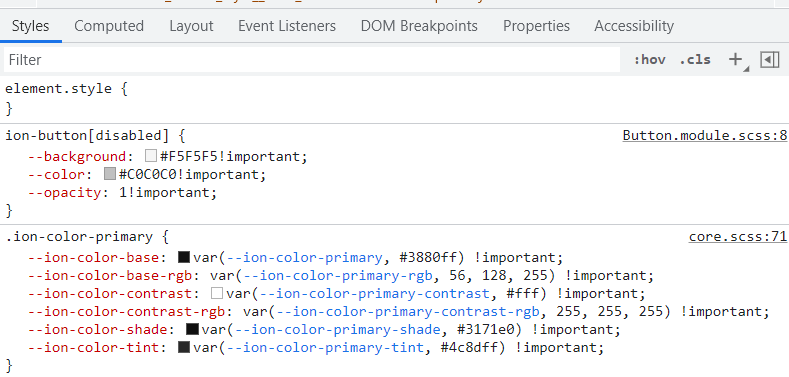
Task: Click the --ion-color-contrast-rgb property name
Action: point(127,312)
